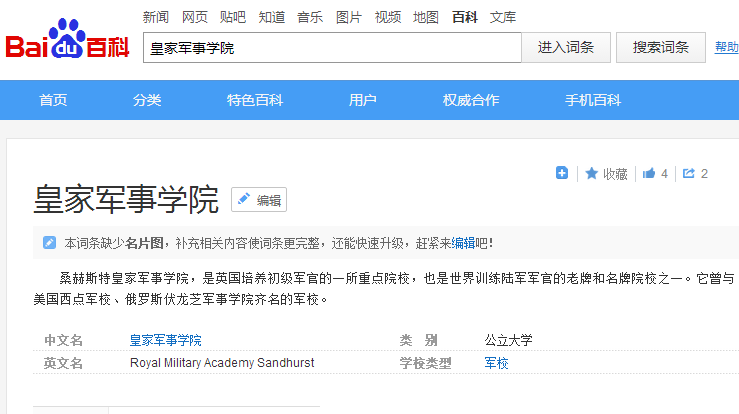Screen dimensions: 739x414
Task: Click the bold 名片图 text in notice
Action: [144, 243]
